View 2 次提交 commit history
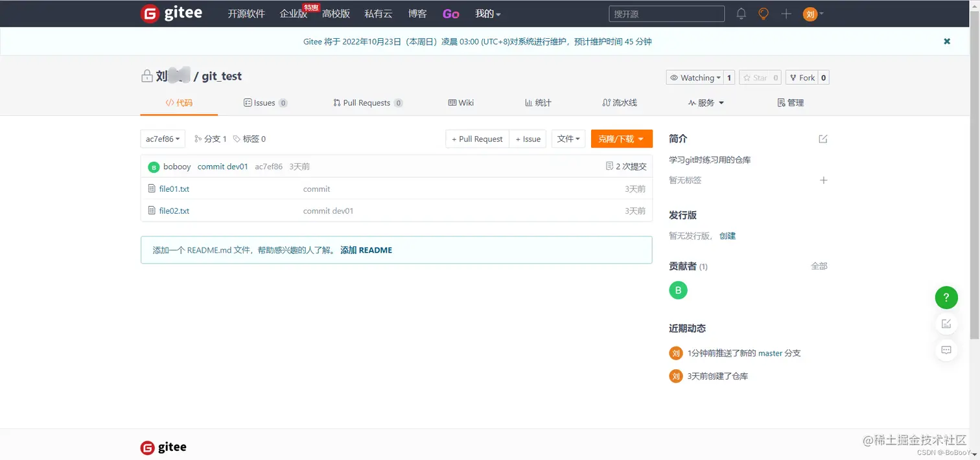This screenshot has height=460, width=980. click(626, 167)
